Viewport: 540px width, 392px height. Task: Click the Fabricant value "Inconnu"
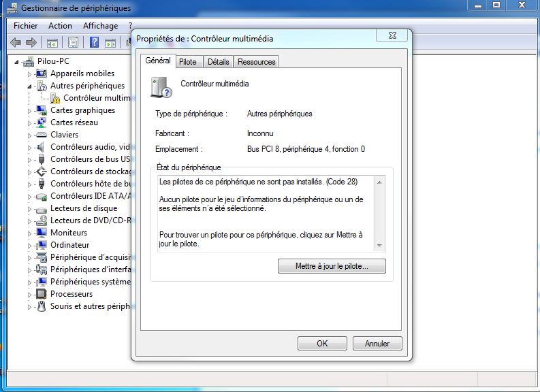(260, 133)
